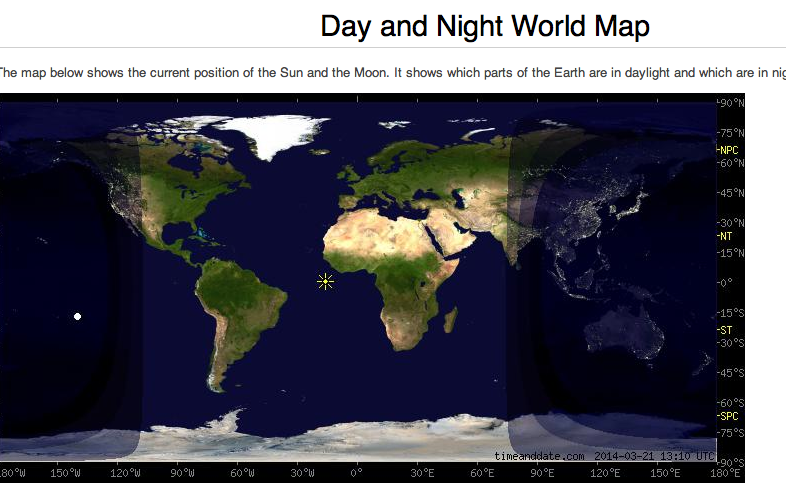Click the 2014-03-21 13:10 UTC timestamp
Image resolution: width=786 pixels, height=486 pixels.
[x=654, y=456]
